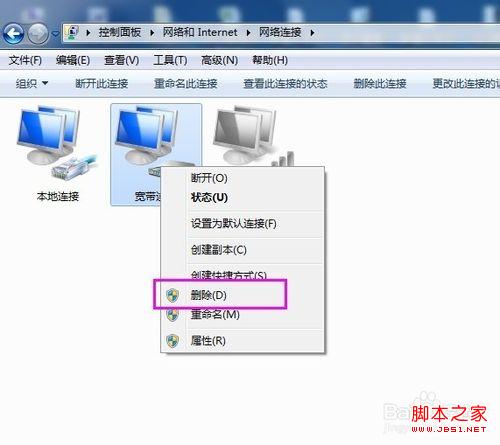This screenshot has height=445, width=500.
Task: Select the grey wireless network connection icon
Action: pos(253,135)
